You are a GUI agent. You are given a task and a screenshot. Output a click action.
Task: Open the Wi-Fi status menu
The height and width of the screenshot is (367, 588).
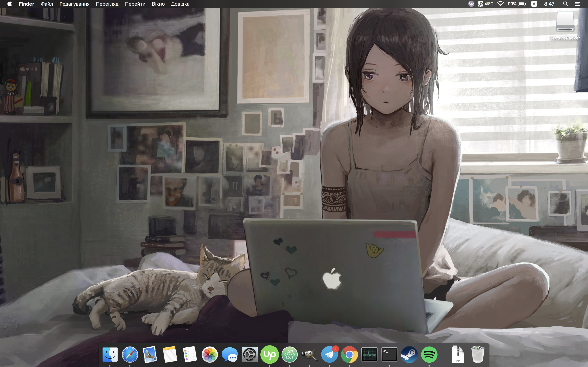pos(500,4)
